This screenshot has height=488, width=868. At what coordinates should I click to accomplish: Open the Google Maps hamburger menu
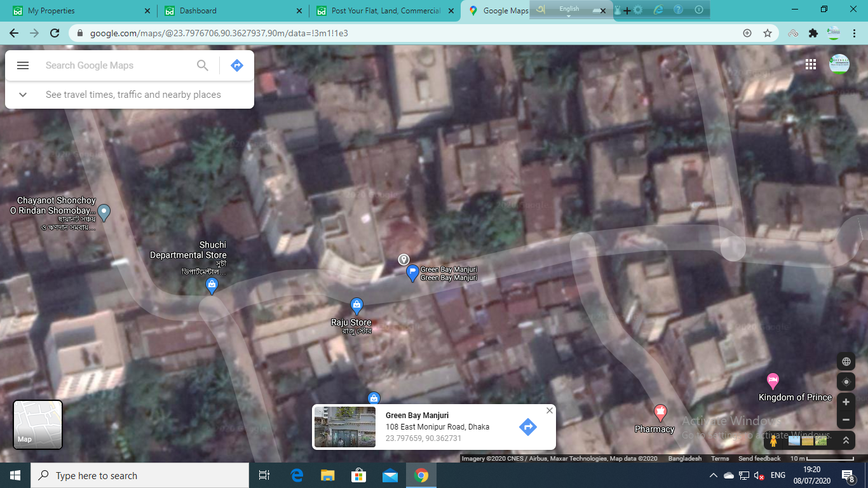click(23, 65)
